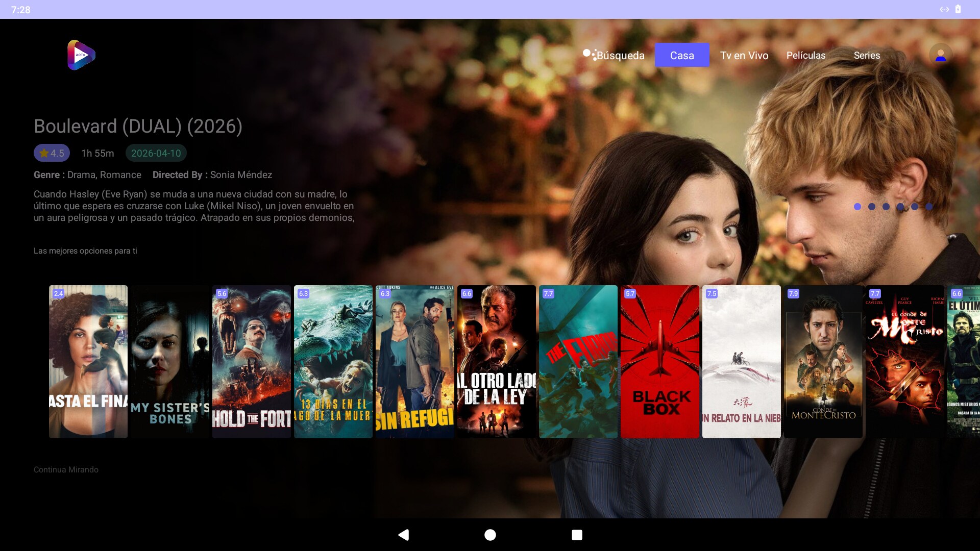Tap the Android recent apps button
This screenshot has height=551, width=980.
577,535
